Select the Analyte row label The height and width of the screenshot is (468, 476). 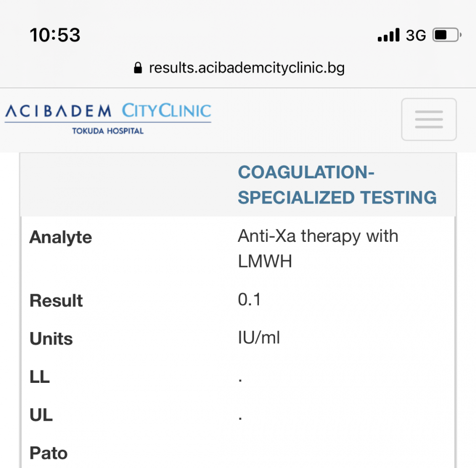click(61, 237)
